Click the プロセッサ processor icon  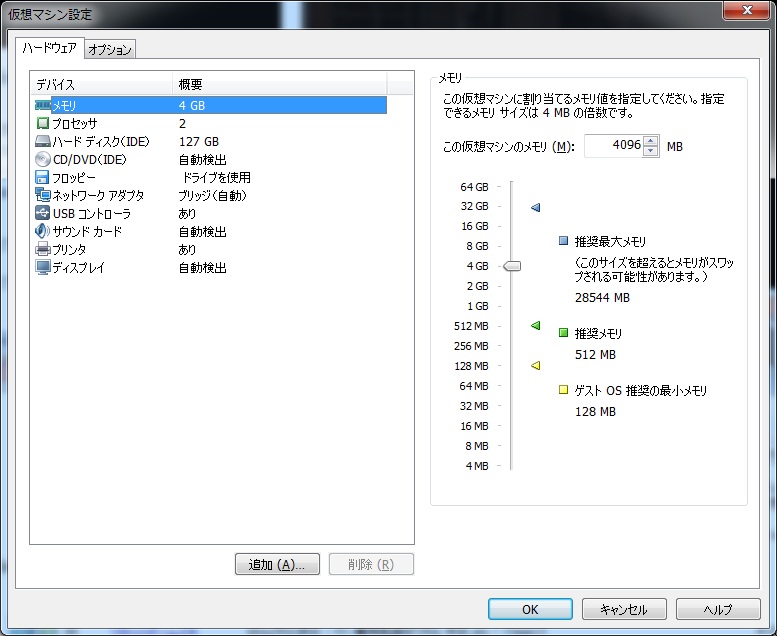[x=43, y=123]
